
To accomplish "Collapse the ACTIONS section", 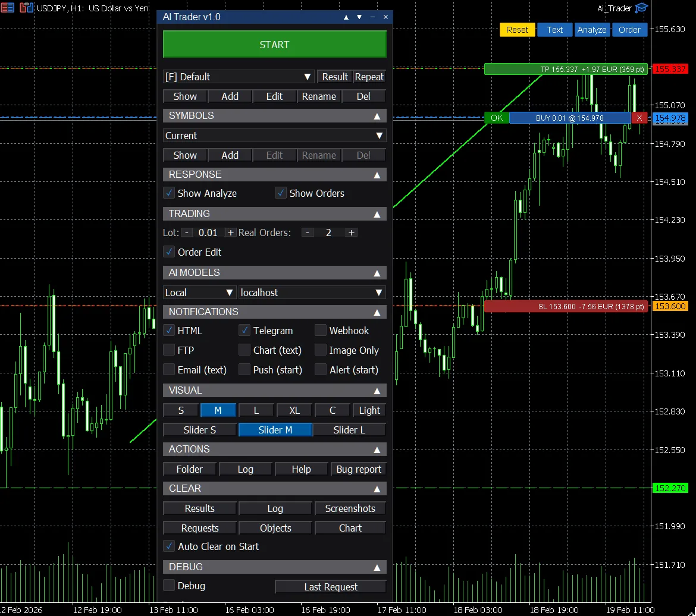I will tap(377, 450).
